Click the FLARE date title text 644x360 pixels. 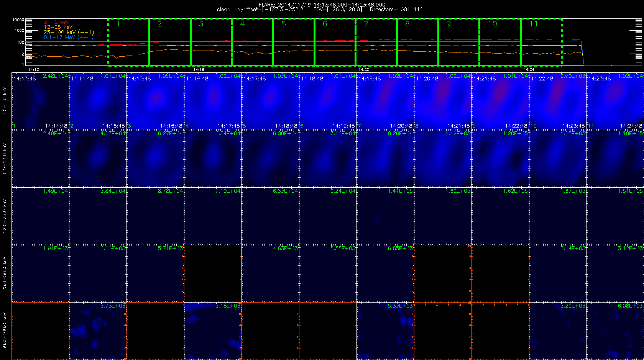click(322, 5)
